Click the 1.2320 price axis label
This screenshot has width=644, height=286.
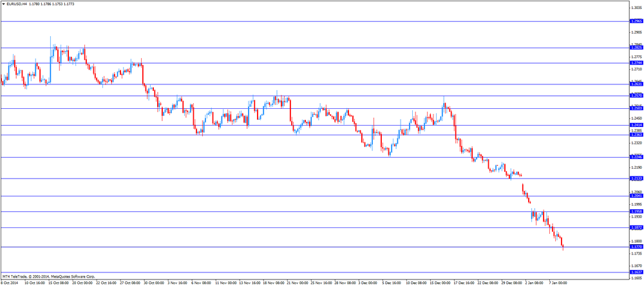(x=636, y=143)
